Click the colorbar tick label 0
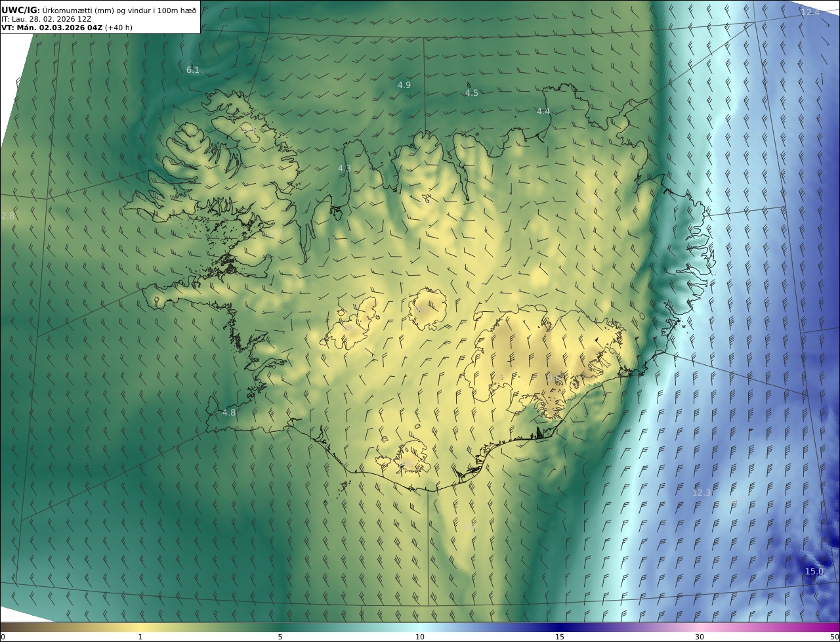The image size is (840, 642). click(3, 637)
